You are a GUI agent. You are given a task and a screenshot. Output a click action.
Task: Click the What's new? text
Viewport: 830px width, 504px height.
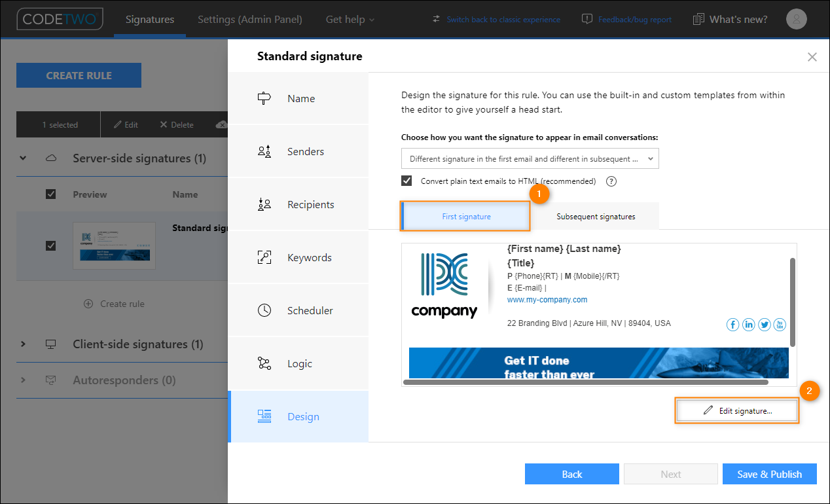[x=738, y=20]
